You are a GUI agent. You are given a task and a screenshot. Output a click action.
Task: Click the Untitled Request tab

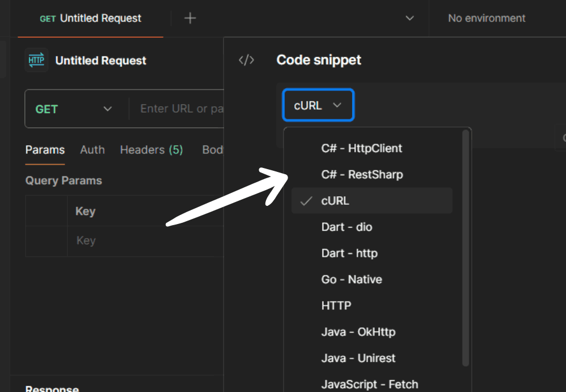point(91,18)
